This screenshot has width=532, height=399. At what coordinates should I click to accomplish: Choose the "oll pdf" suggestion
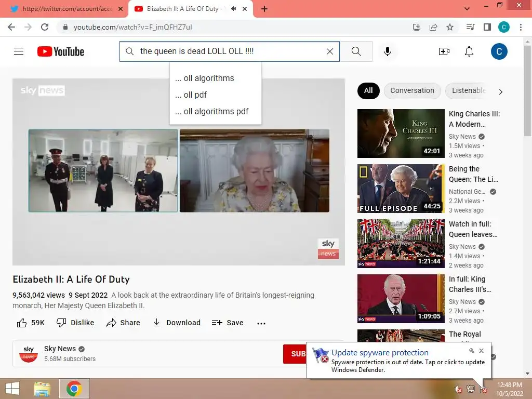tap(216, 95)
